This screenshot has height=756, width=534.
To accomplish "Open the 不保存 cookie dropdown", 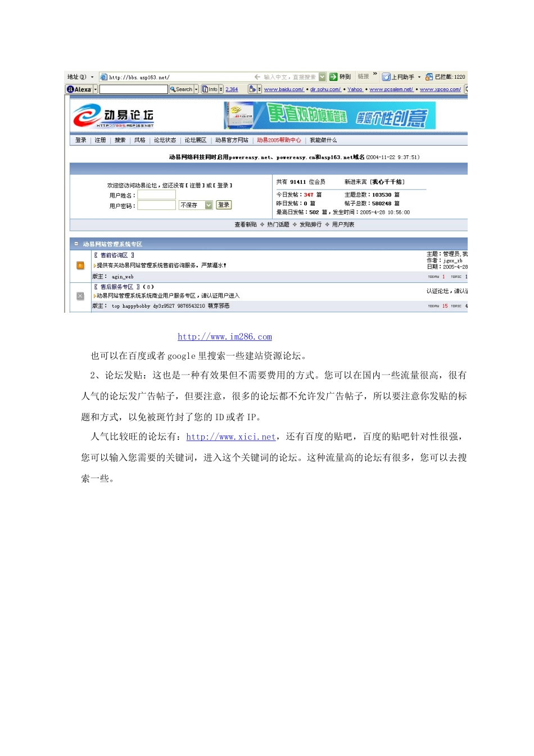I will [x=196, y=205].
